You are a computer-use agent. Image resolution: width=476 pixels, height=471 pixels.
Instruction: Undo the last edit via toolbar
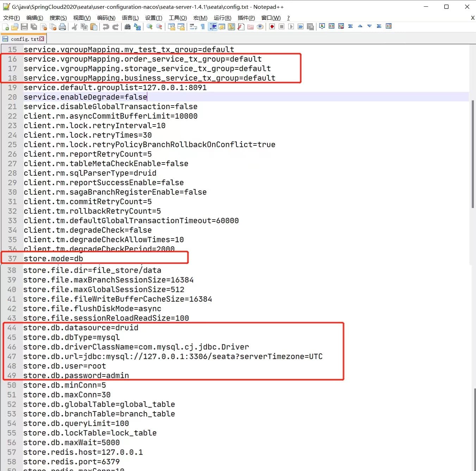[106, 27]
